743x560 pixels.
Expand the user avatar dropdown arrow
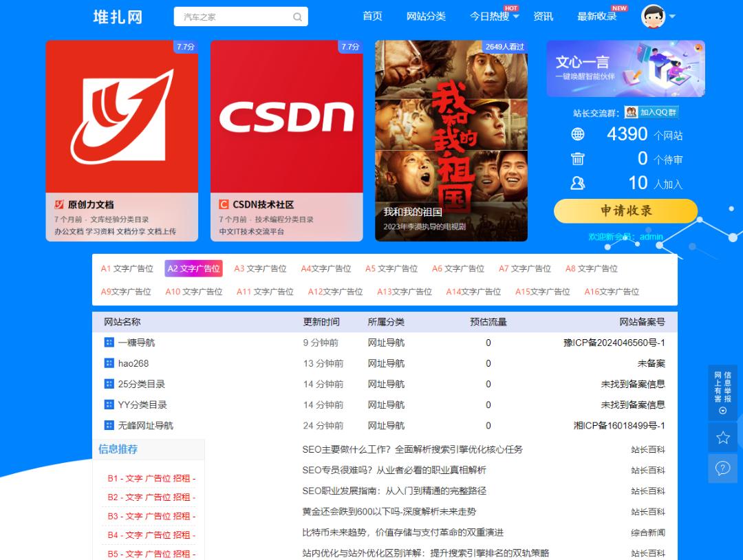click(x=672, y=17)
